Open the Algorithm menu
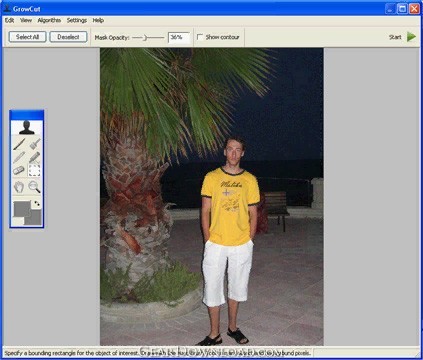 (49, 20)
